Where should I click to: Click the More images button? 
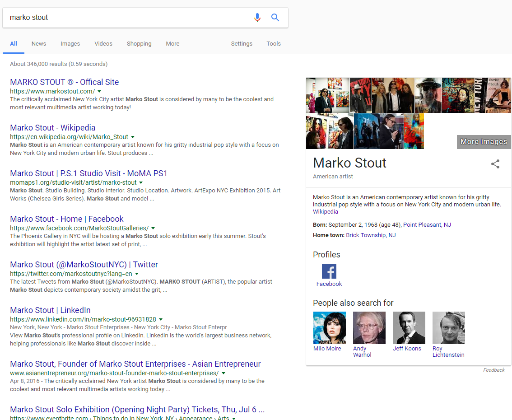click(x=484, y=142)
